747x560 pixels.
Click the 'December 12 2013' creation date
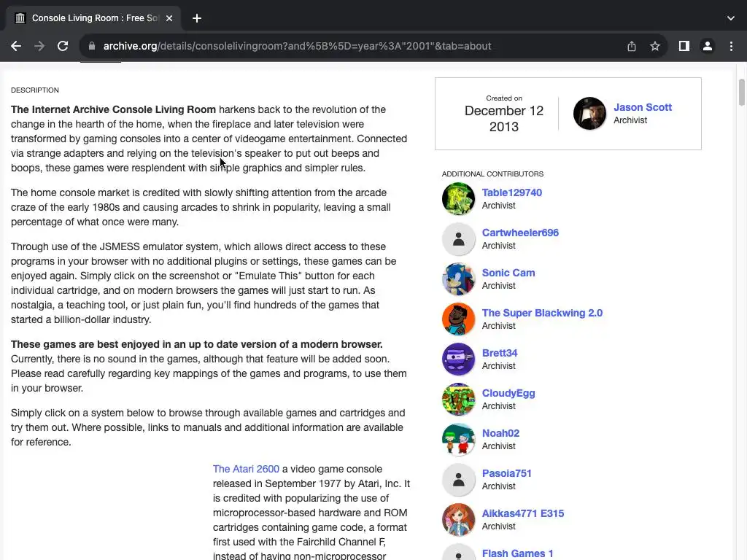[x=503, y=119]
